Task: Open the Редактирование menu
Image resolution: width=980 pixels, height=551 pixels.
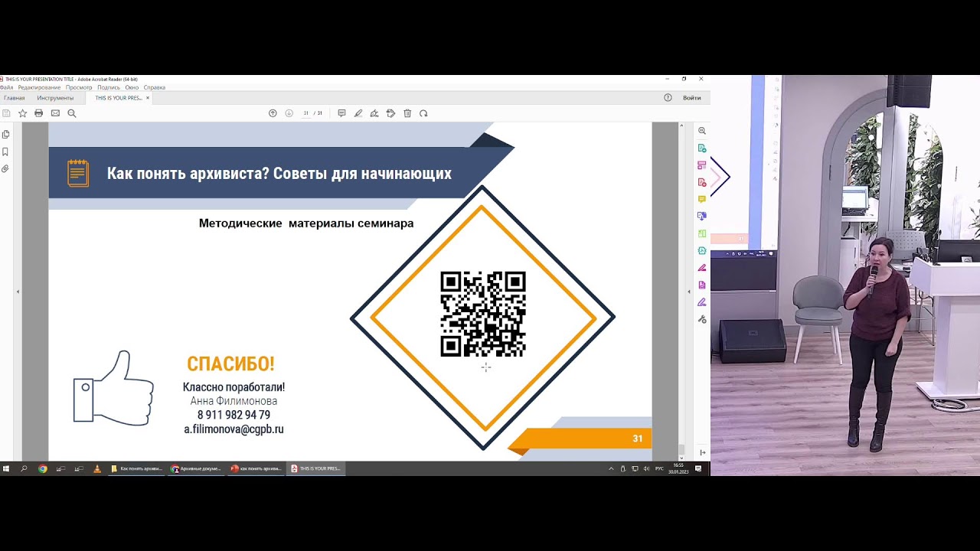Action: (39, 87)
